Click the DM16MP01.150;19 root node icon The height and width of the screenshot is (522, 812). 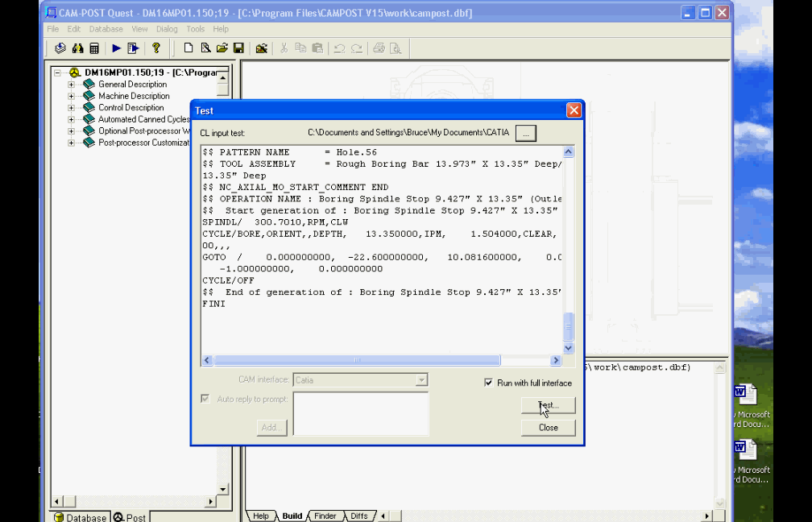[x=75, y=72]
